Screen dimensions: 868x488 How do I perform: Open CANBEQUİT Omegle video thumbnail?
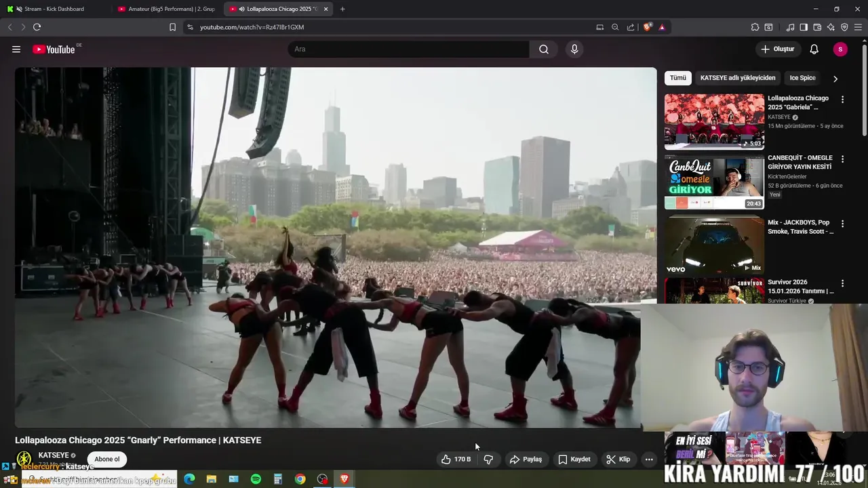tap(714, 182)
